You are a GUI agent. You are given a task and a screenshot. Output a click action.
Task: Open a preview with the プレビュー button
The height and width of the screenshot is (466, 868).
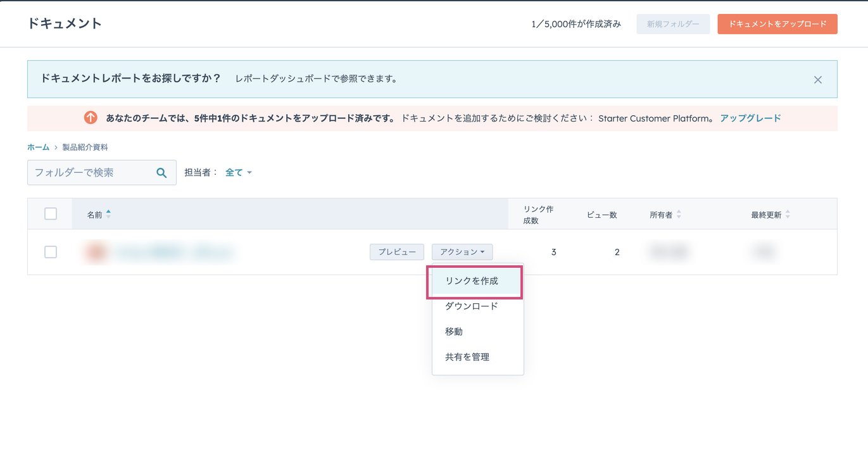tap(396, 251)
